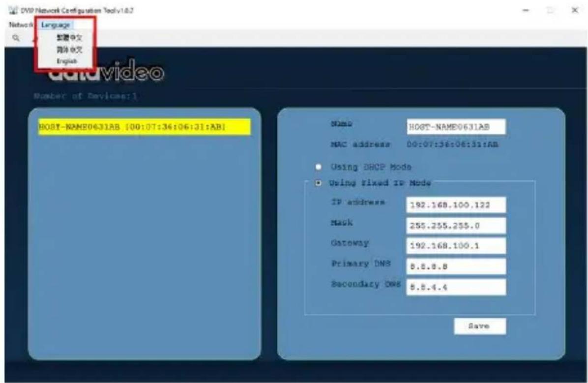Choose English in the Language menu

pyautogui.click(x=67, y=61)
